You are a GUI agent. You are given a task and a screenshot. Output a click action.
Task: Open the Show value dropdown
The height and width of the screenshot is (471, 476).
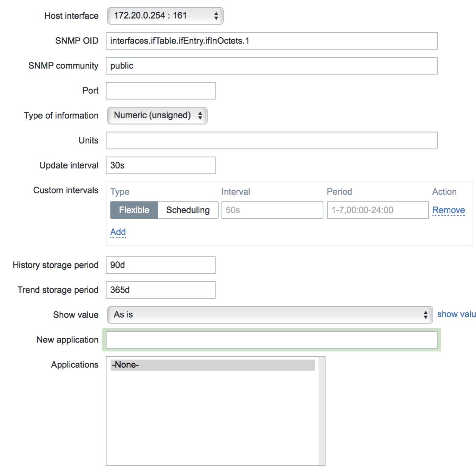click(x=270, y=315)
